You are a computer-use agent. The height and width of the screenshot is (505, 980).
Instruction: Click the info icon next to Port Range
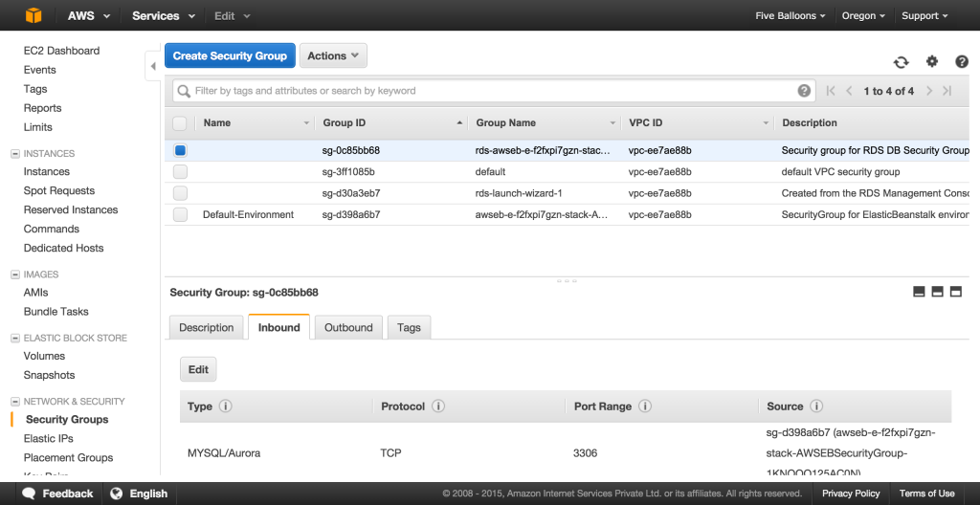click(x=645, y=406)
